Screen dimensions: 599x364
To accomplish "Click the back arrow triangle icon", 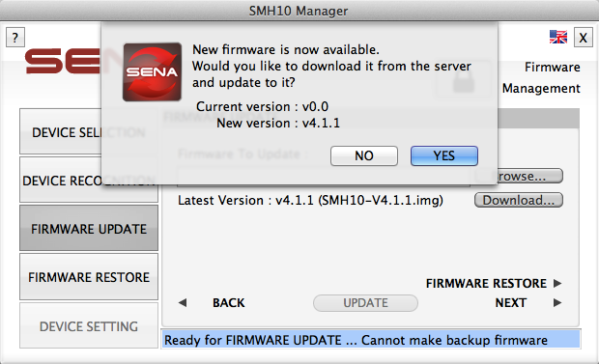I will pyautogui.click(x=183, y=303).
